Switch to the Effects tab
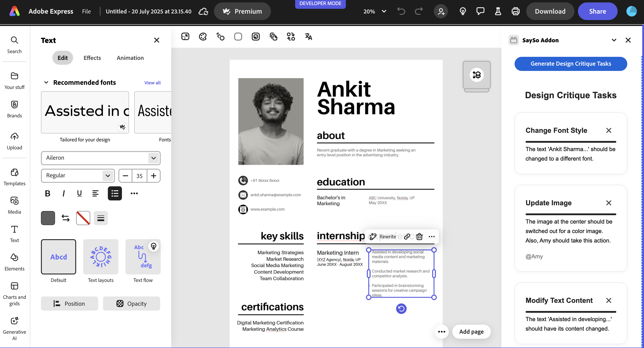644x348 pixels. [92, 58]
